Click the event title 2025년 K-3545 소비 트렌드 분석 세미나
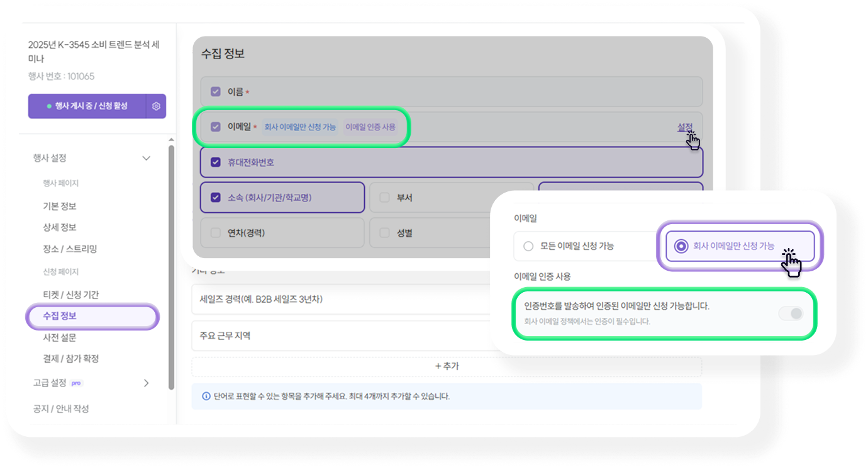This screenshot has height=469, width=868. click(x=94, y=52)
